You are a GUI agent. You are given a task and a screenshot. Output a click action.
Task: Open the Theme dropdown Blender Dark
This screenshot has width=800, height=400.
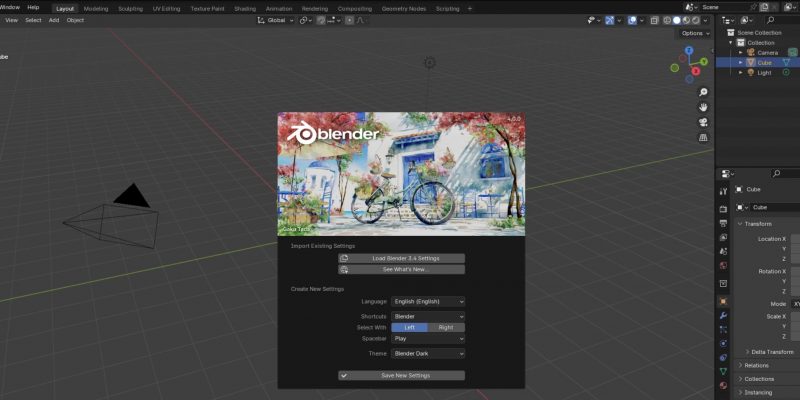(x=428, y=353)
